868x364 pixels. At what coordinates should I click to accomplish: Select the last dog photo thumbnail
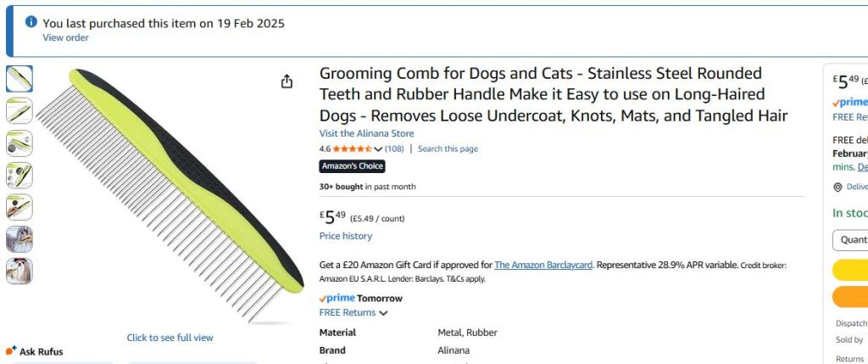(19, 272)
